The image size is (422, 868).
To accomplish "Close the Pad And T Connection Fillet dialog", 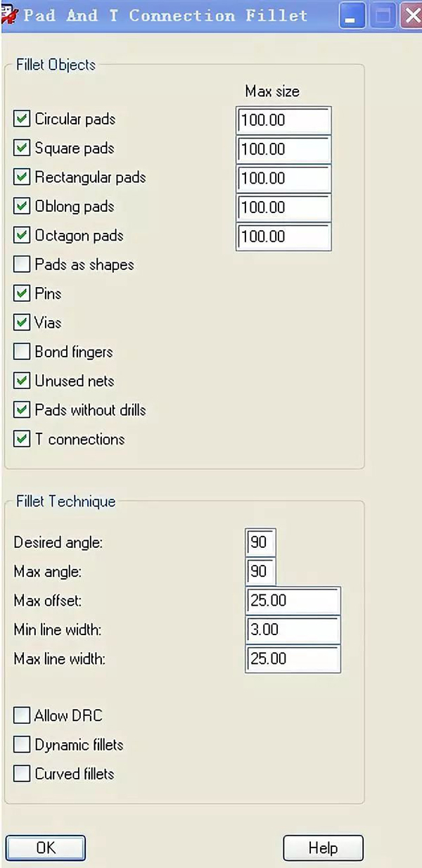I will coord(412,15).
